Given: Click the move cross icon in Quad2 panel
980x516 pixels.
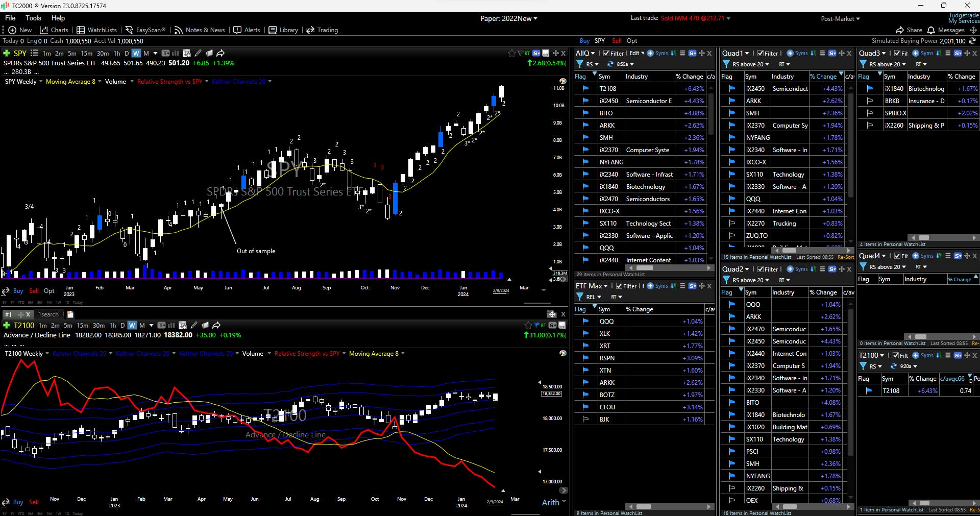Looking at the screenshot, I should [841, 269].
